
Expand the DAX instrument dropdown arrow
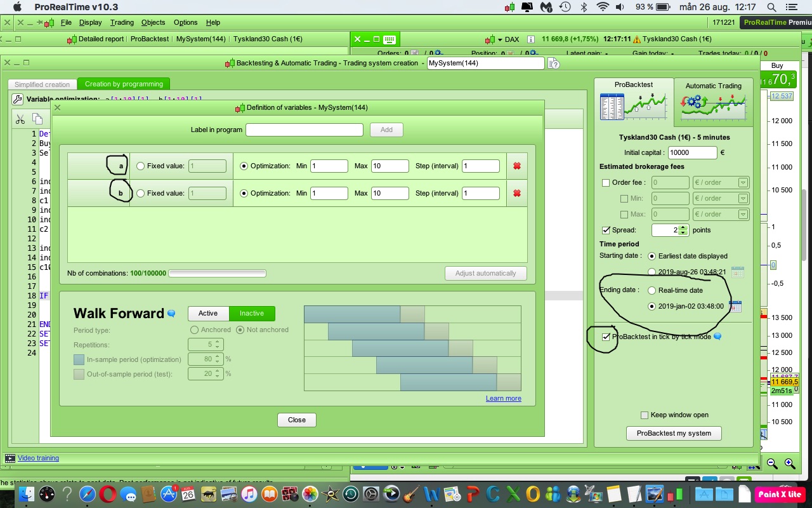tap(500, 39)
